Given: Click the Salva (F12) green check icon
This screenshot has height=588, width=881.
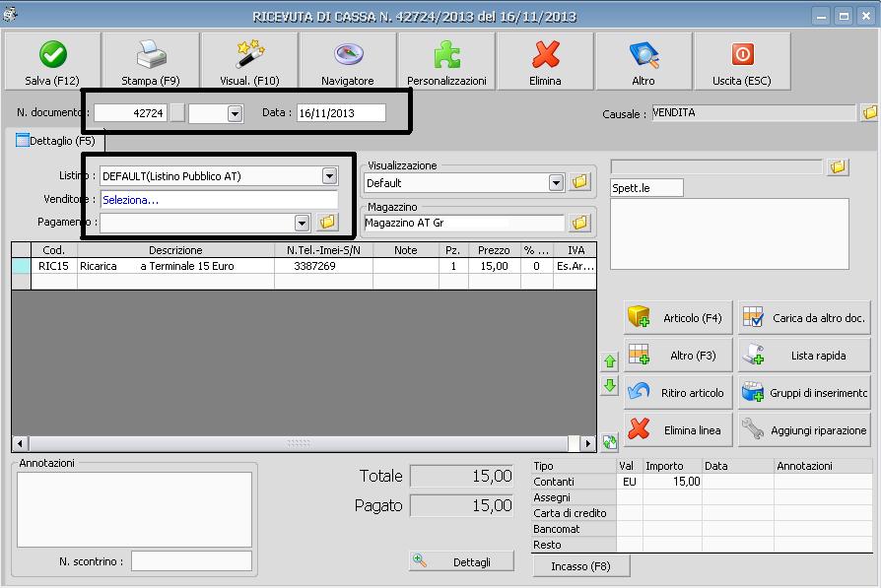Looking at the screenshot, I should point(53,55).
